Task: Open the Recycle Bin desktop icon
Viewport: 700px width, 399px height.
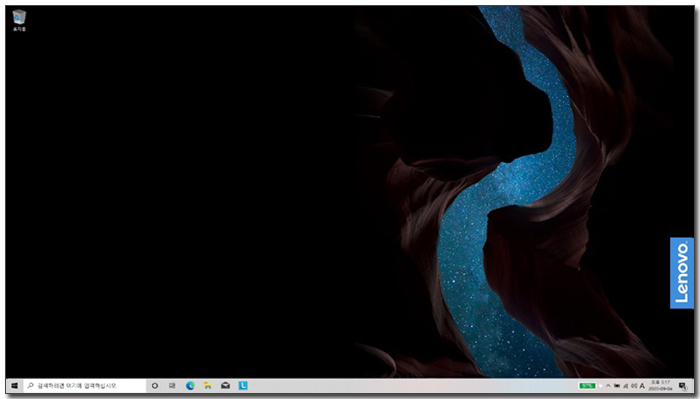Action: (x=19, y=21)
